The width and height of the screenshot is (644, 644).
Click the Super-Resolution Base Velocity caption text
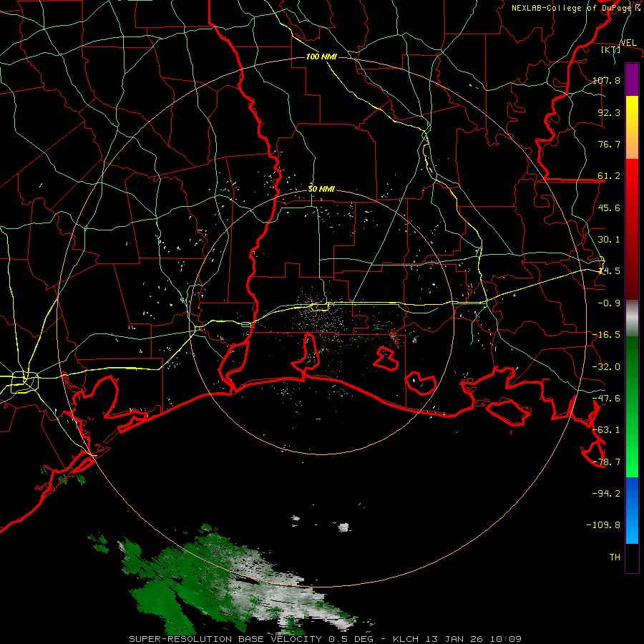point(326,639)
